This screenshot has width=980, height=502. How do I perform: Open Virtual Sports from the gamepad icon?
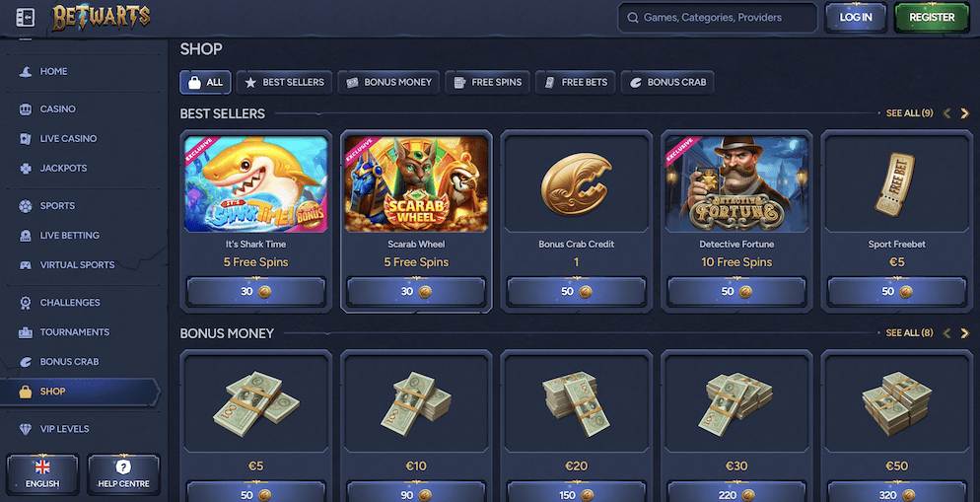pyautogui.click(x=26, y=265)
